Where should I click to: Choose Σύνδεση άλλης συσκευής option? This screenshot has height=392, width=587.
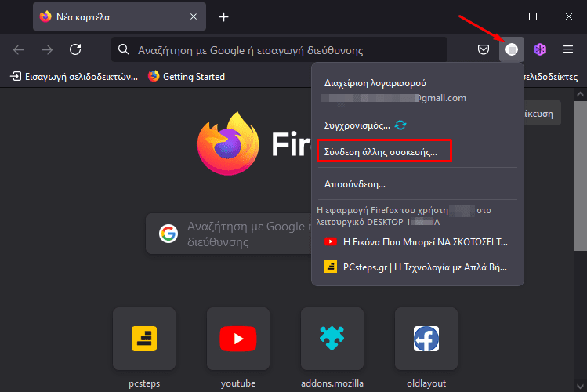384,151
